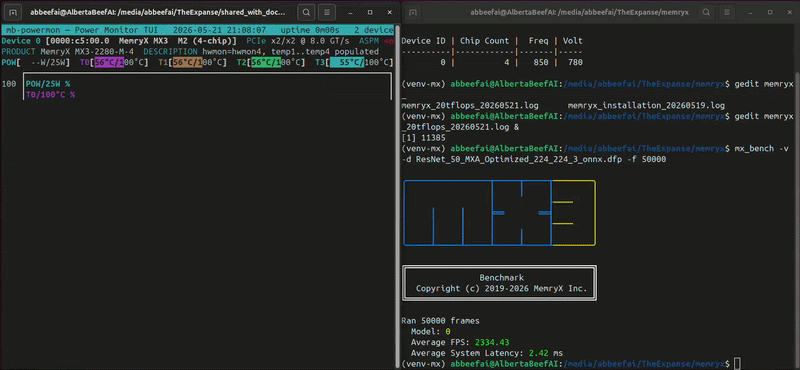Click the chart axis value 100
The height and width of the screenshot is (370, 800).
pyautogui.click(x=9, y=84)
